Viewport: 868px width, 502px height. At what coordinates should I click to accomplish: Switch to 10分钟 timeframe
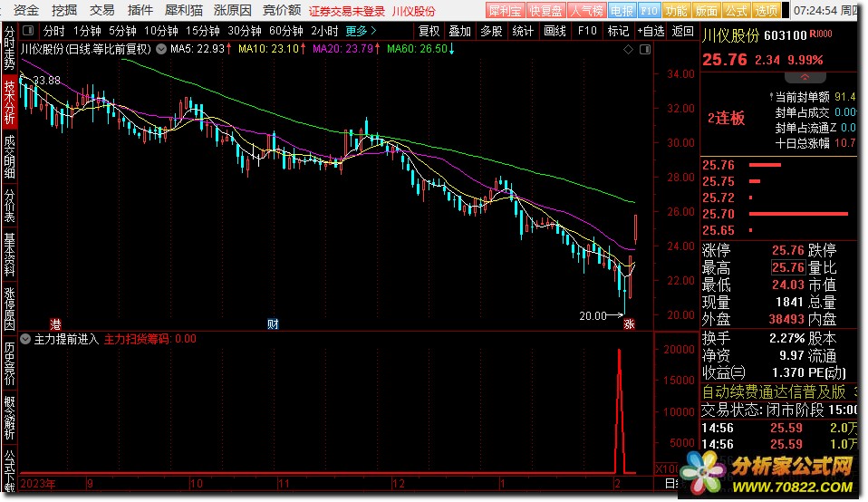tap(161, 31)
